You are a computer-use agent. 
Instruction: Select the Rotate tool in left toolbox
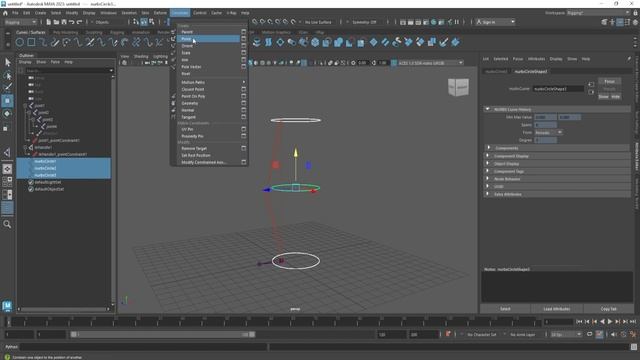tap(7, 114)
